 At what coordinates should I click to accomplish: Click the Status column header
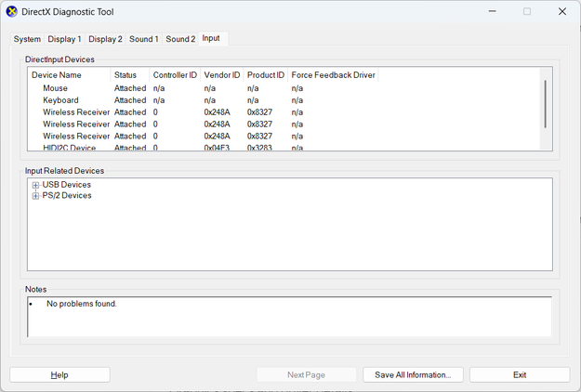click(130, 74)
